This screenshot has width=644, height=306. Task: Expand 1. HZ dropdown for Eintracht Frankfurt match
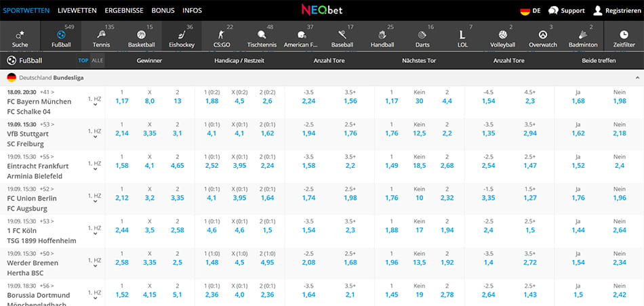(95, 166)
